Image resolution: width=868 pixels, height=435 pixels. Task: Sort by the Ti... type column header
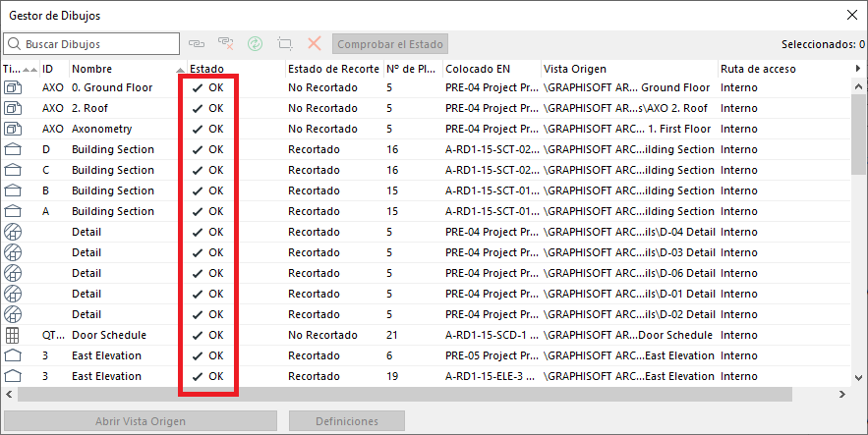click(12, 69)
